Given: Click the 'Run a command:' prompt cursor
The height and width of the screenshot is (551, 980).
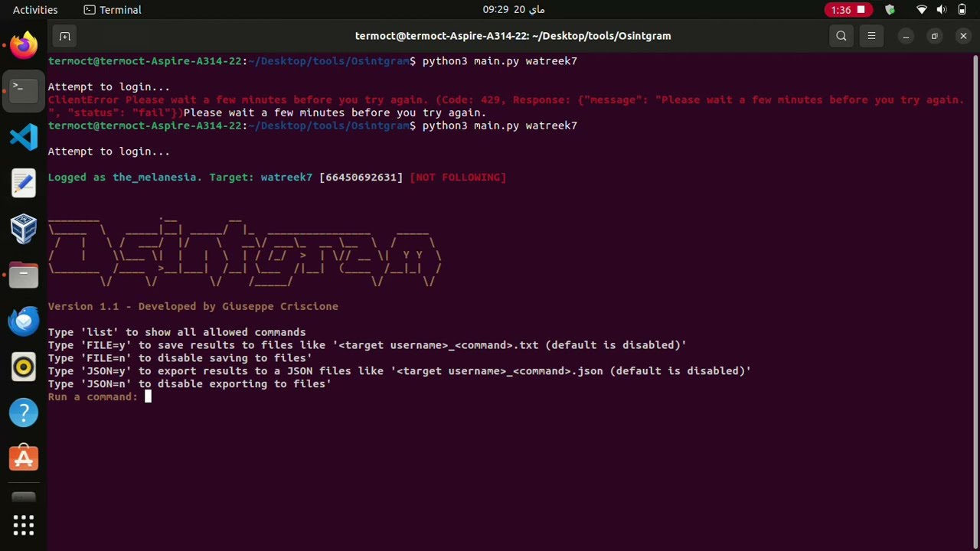Looking at the screenshot, I should pyautogui.click(x=149, y=396).
